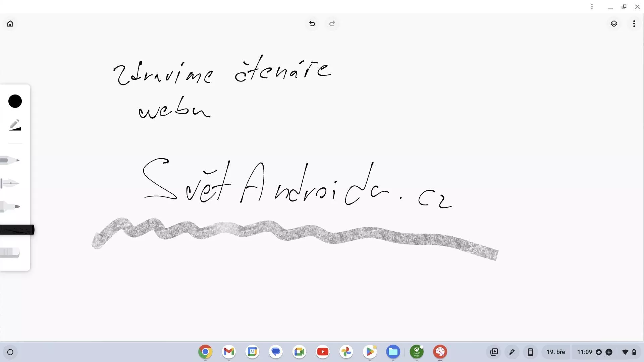Select the pencil tool
This screenshot has height=362, width=644.
(10, 161)
